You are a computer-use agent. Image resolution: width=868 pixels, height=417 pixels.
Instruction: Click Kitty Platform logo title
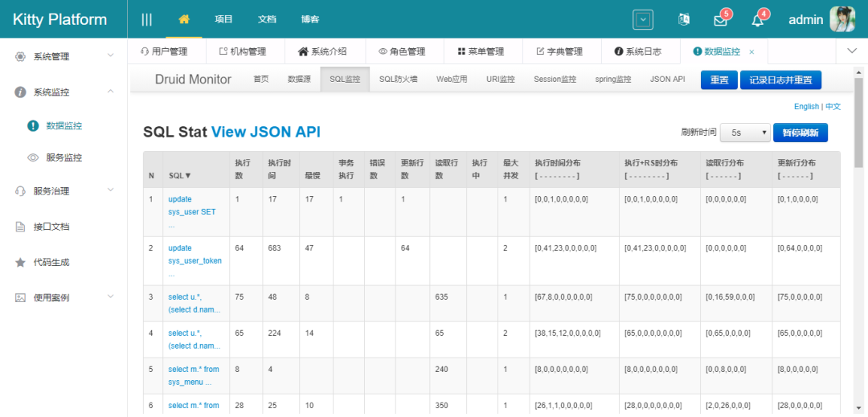tap(59, 19)
